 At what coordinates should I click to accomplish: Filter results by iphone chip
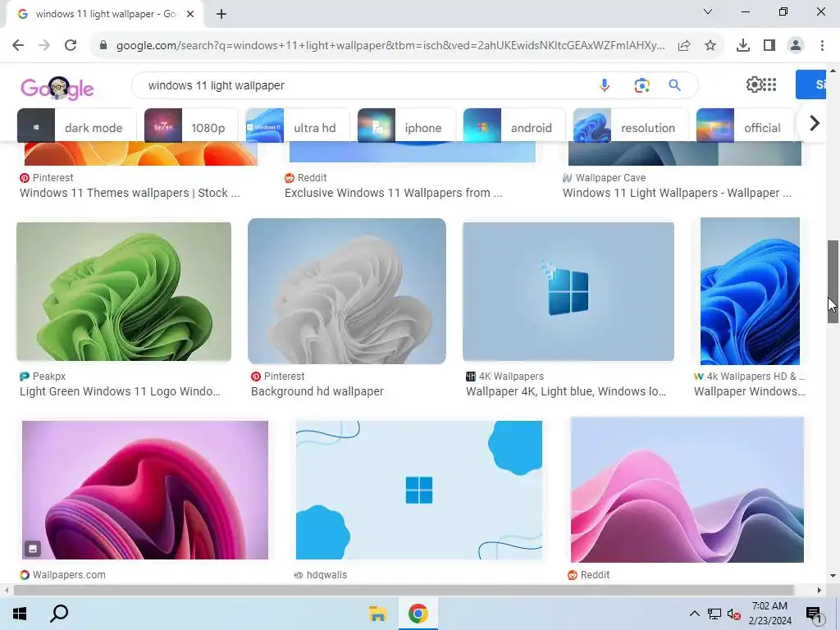406,126
